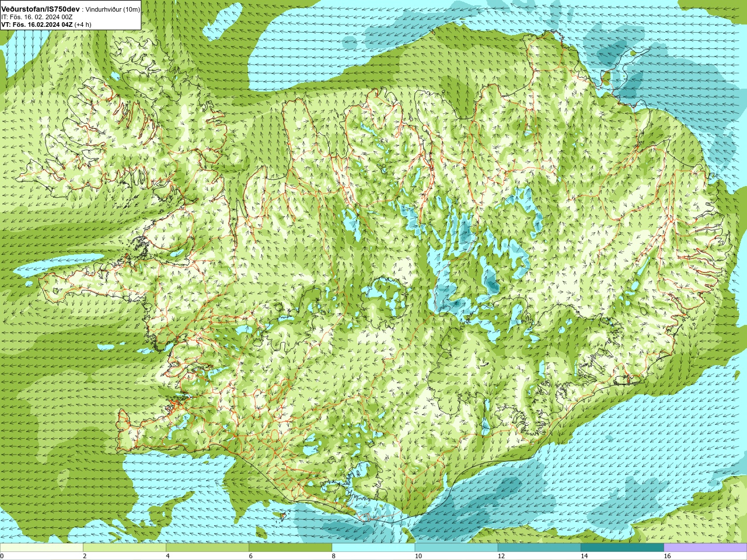
Task: Click the legend tick label '6'
Action: pyautogui.click(x=250, y=556)
